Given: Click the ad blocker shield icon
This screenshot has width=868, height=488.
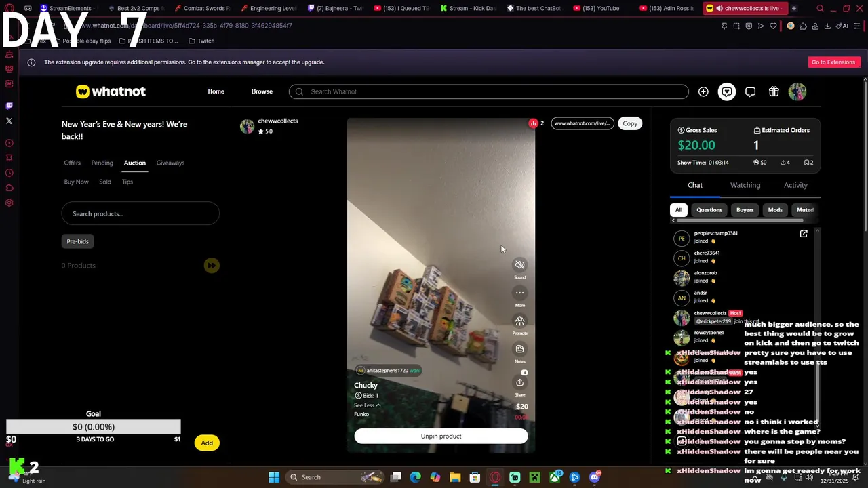Looking at the screenshot, I should (x=749, y=26).
